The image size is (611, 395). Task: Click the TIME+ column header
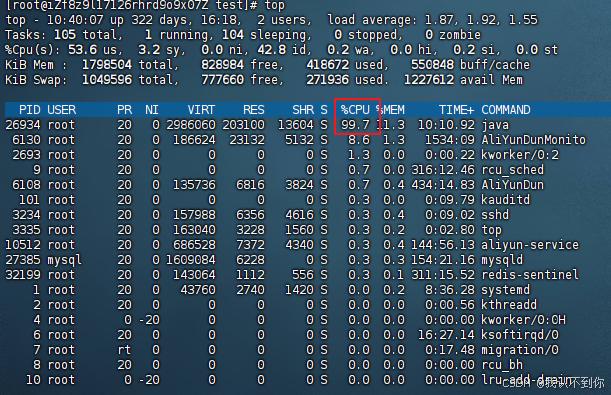tap(456, 110)
